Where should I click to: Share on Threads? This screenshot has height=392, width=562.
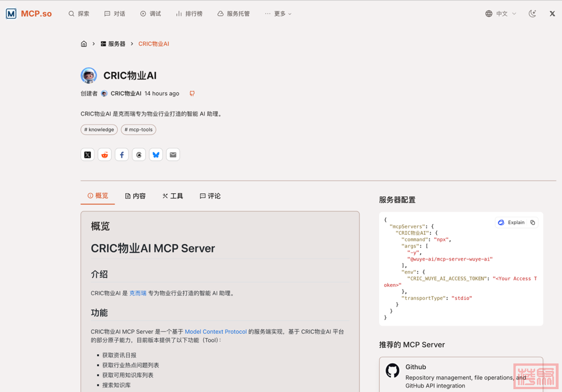point(139,155)
